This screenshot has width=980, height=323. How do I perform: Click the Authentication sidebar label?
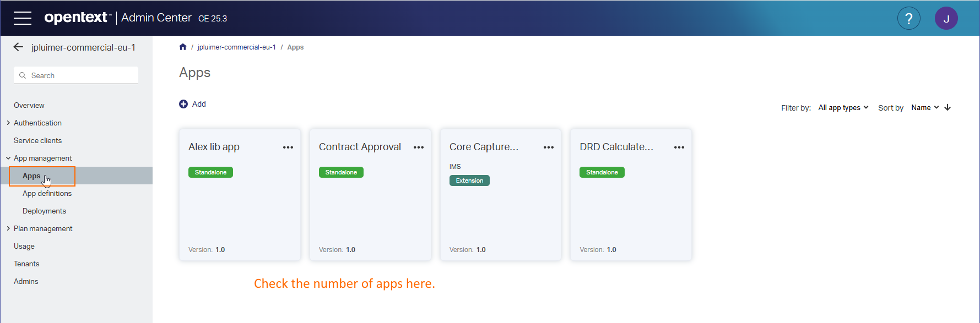[37, 123]
